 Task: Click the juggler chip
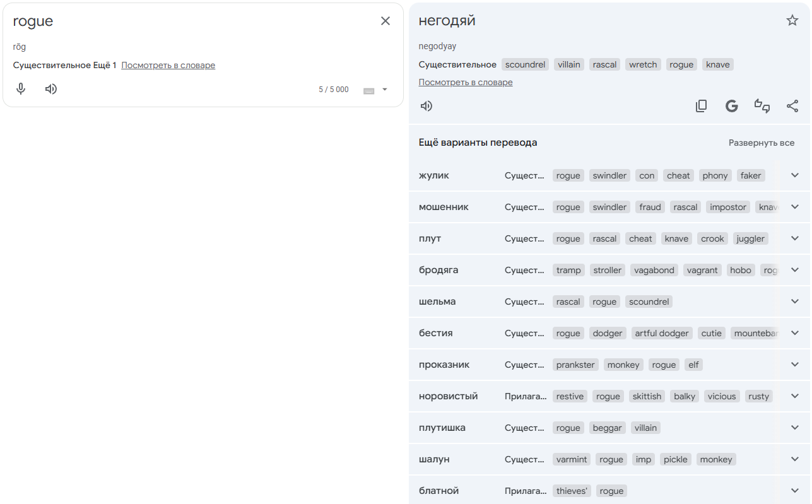tap(751, 238)
